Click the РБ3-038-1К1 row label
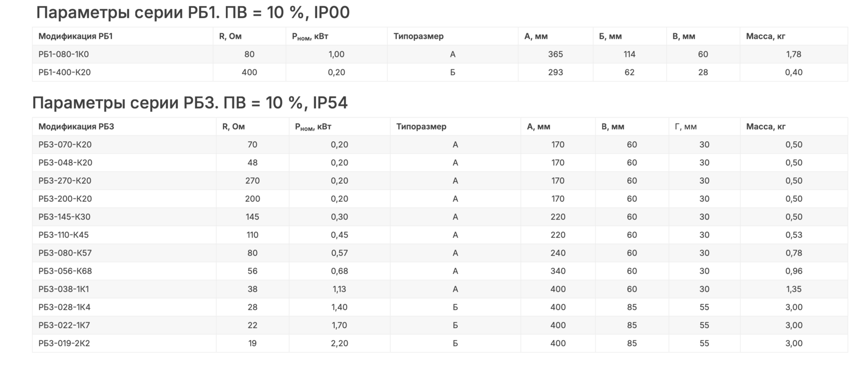 pos(64,289)
